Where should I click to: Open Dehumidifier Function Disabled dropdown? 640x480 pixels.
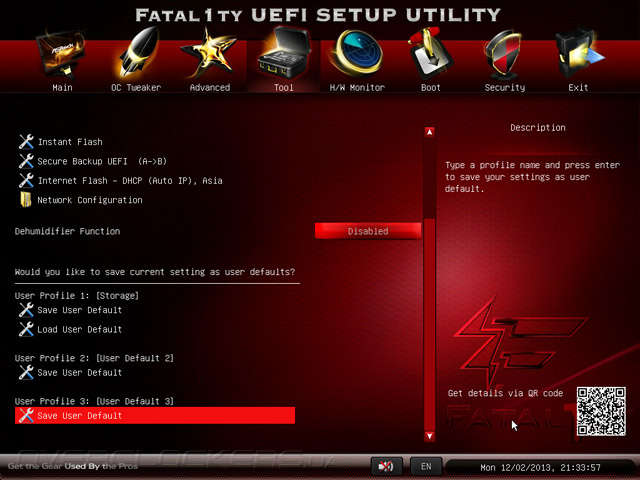click(x=368, y=231)
